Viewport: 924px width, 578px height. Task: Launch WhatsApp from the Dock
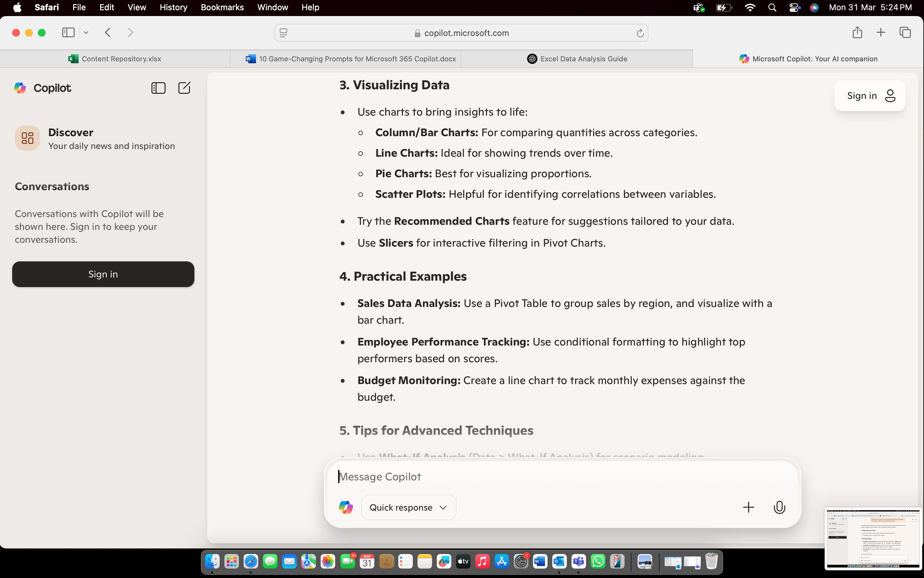(597, 562)
